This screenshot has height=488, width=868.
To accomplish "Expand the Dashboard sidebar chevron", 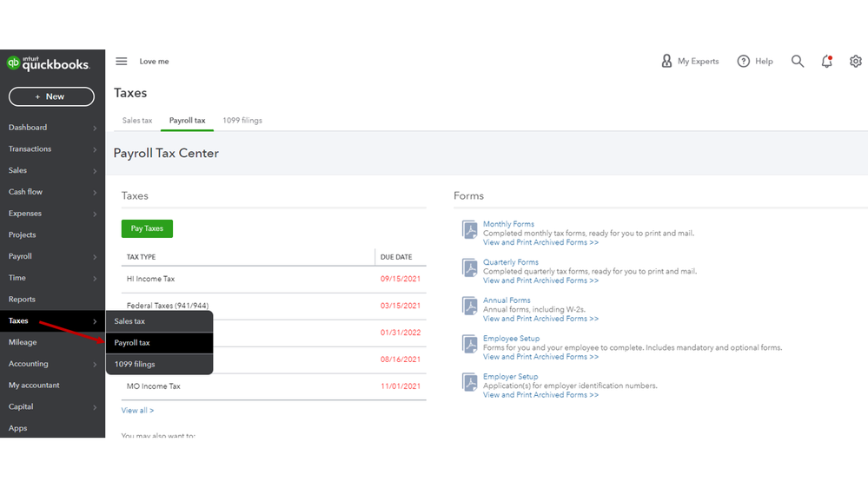I will 95,129.
